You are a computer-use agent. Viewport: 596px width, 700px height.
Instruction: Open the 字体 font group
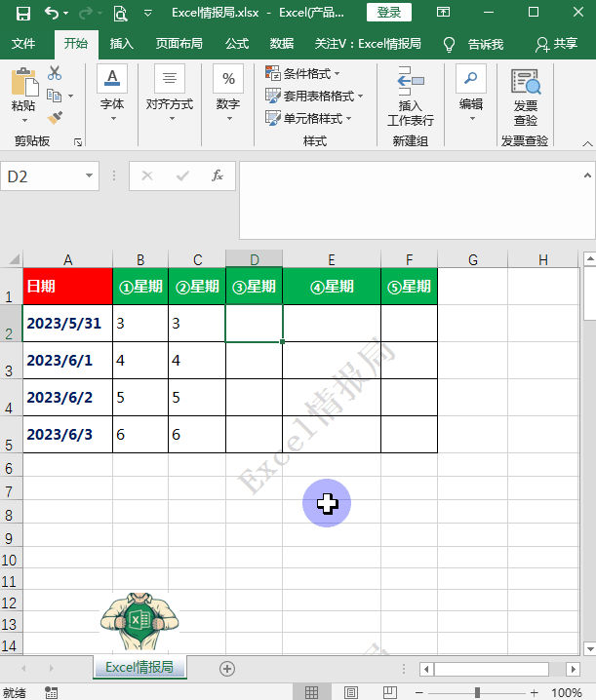(112, 94)
